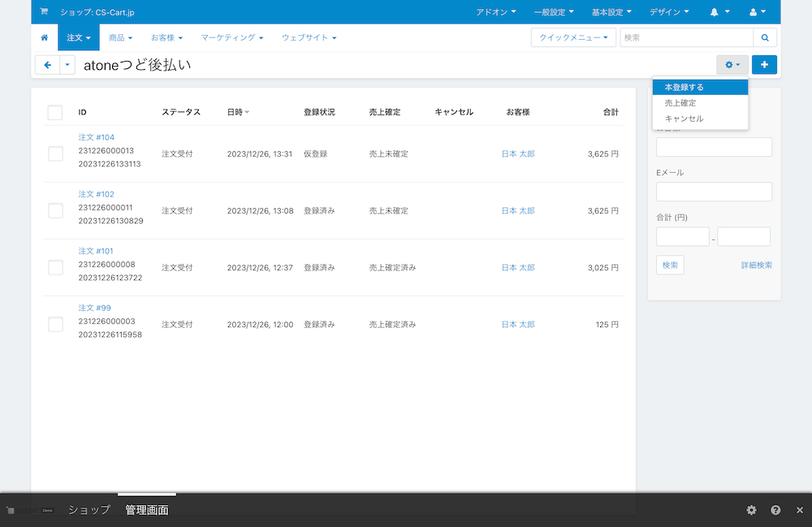The height and width of the screenshot is (527, 812).
Task: Click the maximum 合計 input field
Action: coord(744,236)
